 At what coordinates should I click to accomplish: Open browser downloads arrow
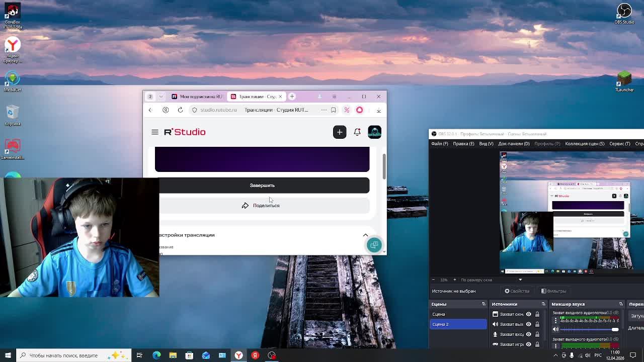tap(379, 110)
